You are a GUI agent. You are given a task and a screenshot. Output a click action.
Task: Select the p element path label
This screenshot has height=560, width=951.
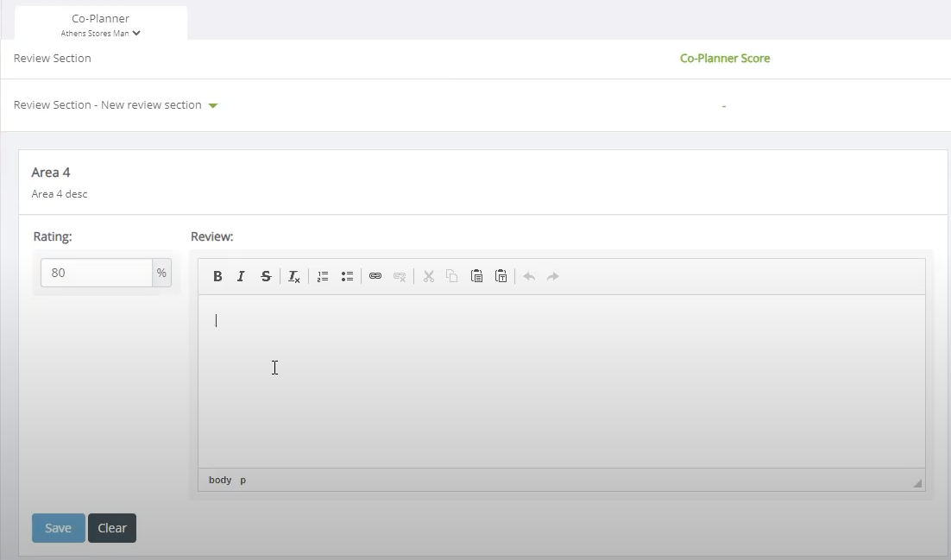242,480
